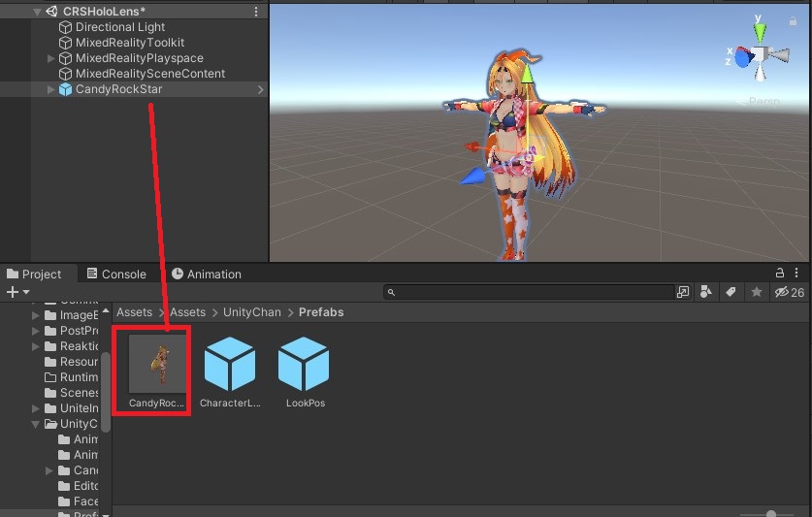Select the Scenes folder
This screenshot has height=517, width=812.
tap(72, 393)
